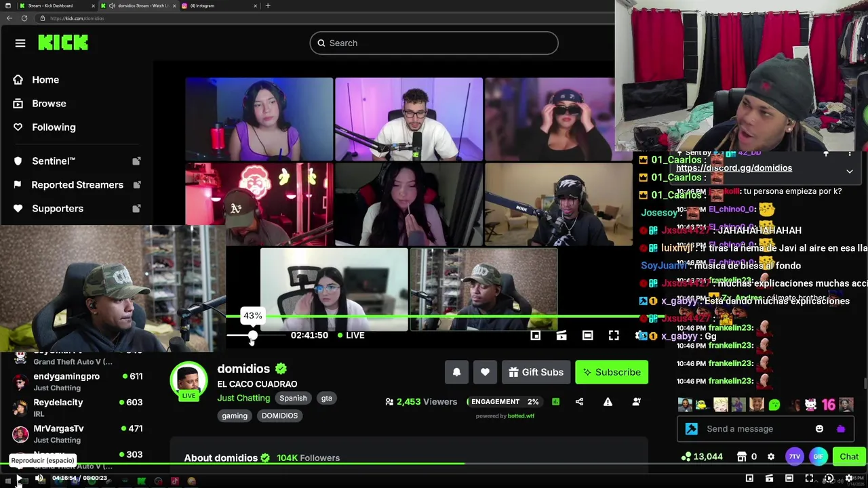This screenshot has width=868, height=488.
Task: Jump to LIVE in stream player
Action: (351, 335)
